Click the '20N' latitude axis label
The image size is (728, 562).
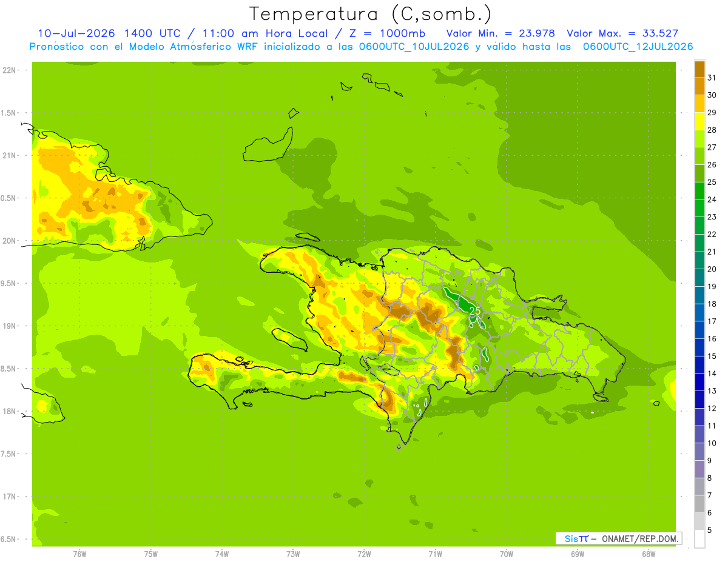pyautogui.click(x=9, y=241)
